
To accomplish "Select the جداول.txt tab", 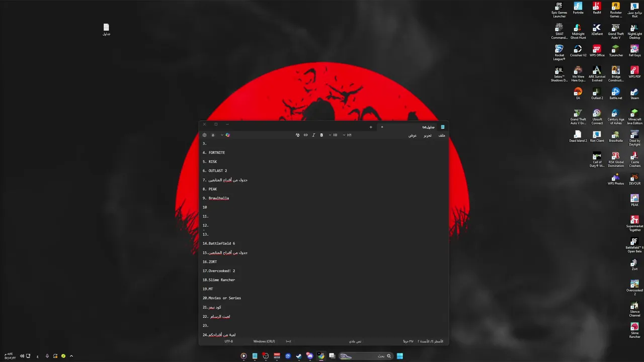I will pos(413,127).
